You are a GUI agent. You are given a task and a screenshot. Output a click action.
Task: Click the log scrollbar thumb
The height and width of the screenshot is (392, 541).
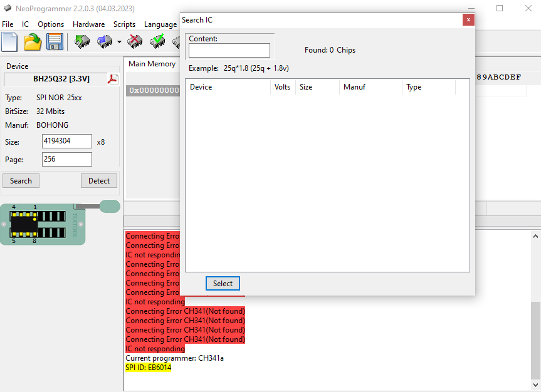(x=535, y=340)
